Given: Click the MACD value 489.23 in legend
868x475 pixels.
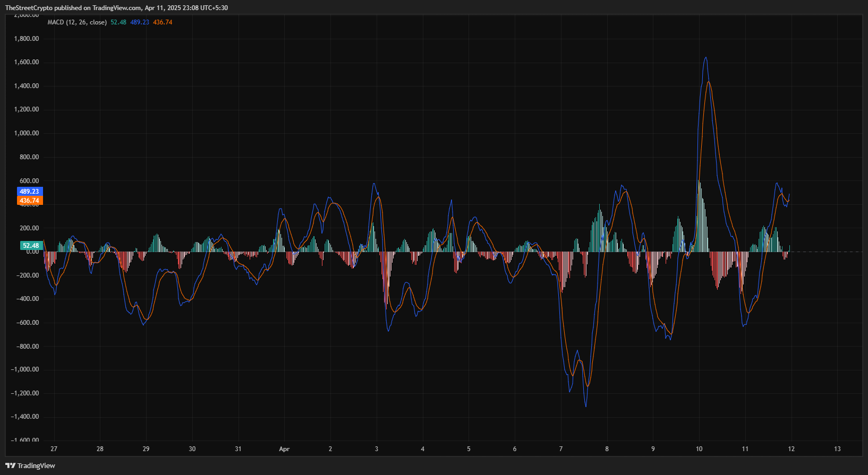Looking at the screenshot, I should click(140, 22).
